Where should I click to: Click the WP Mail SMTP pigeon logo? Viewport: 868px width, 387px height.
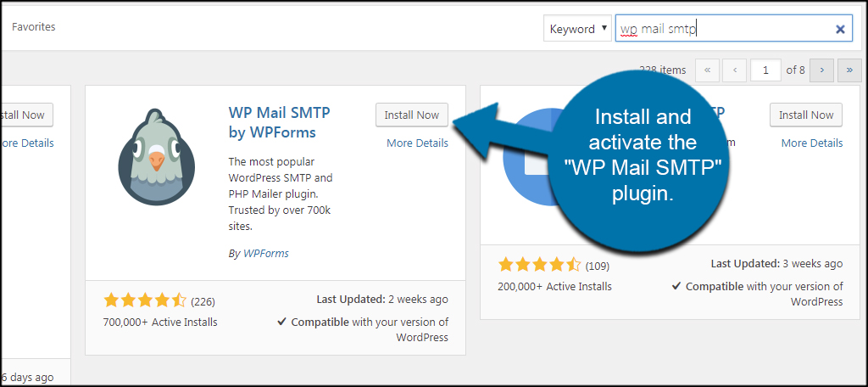click(x=154, y=157)
